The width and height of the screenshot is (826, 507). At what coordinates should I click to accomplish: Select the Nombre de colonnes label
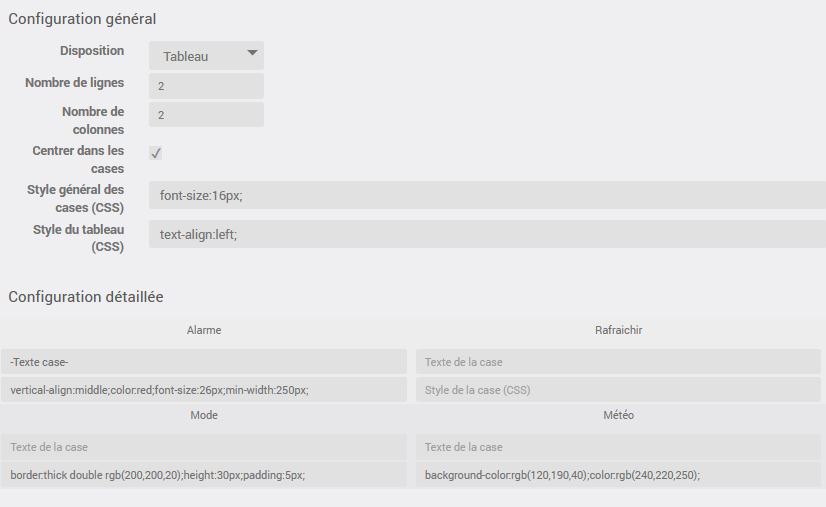pos(93,120)
